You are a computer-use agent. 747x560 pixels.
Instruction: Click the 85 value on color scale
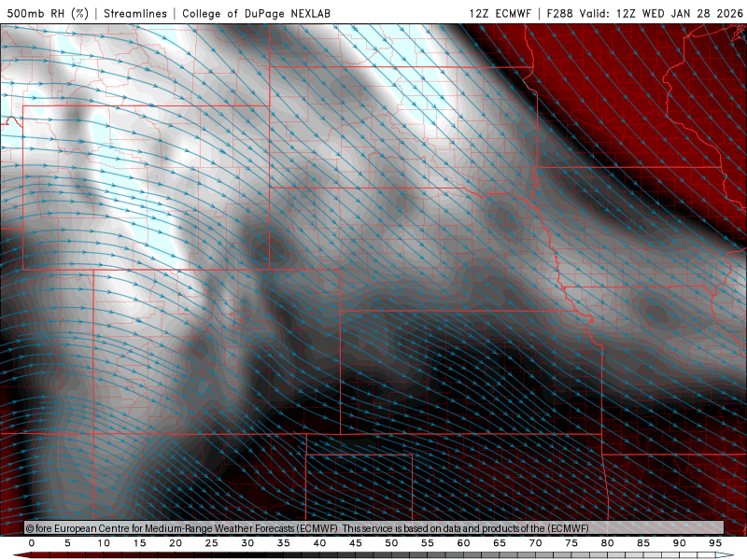tap(643, 543)
